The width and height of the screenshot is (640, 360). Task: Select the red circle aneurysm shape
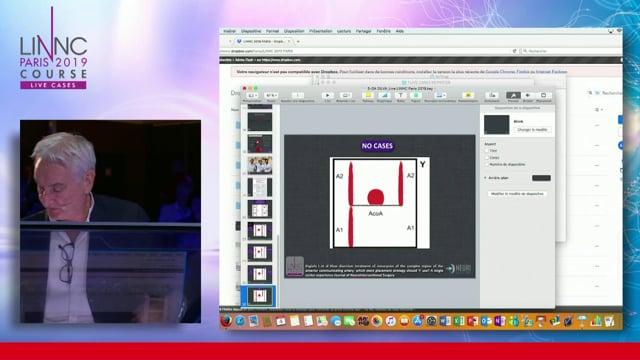coord(376,197)
